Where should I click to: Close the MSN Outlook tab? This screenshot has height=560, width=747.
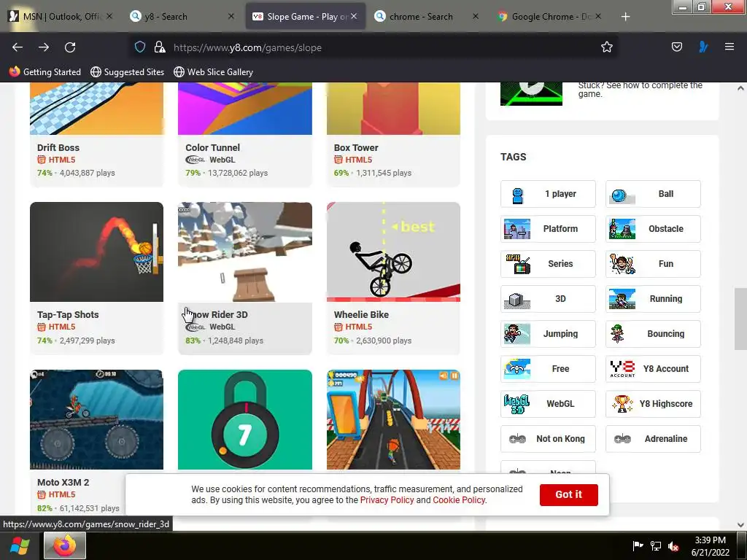pos(109,16)
